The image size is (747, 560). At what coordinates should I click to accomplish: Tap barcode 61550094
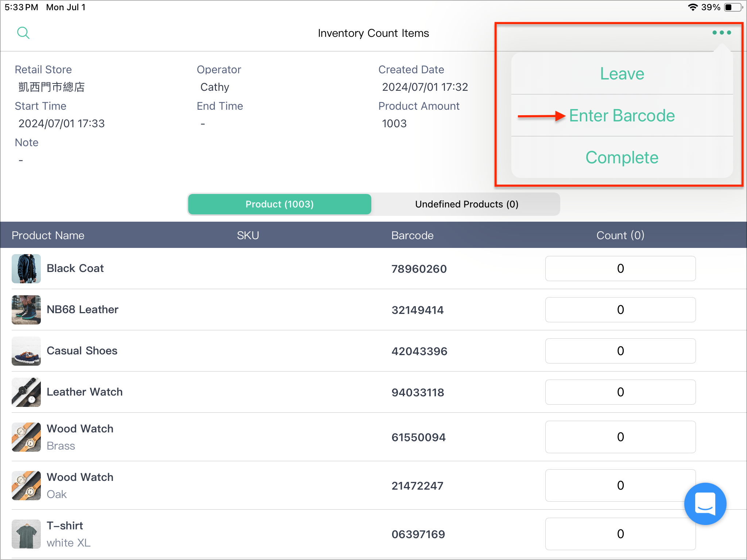pos(419,437)
